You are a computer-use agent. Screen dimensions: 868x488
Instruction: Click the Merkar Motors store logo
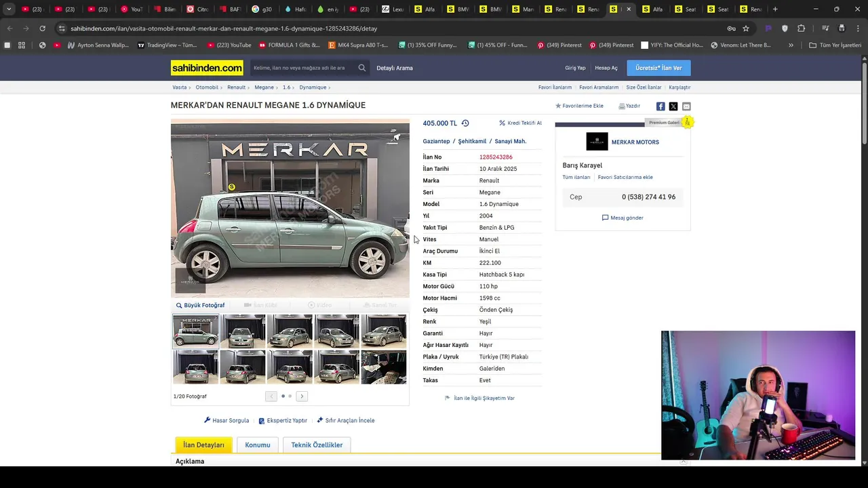click(x=597, y=142)
